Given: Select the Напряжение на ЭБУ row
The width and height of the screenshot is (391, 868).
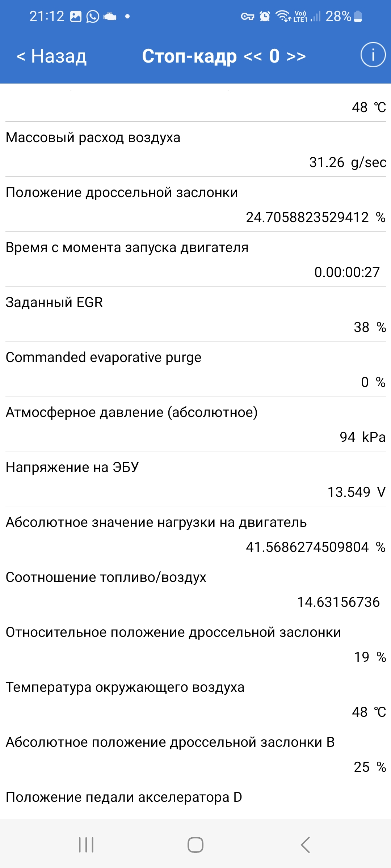Looking at the screenshot, I should [x=195, y=479].
